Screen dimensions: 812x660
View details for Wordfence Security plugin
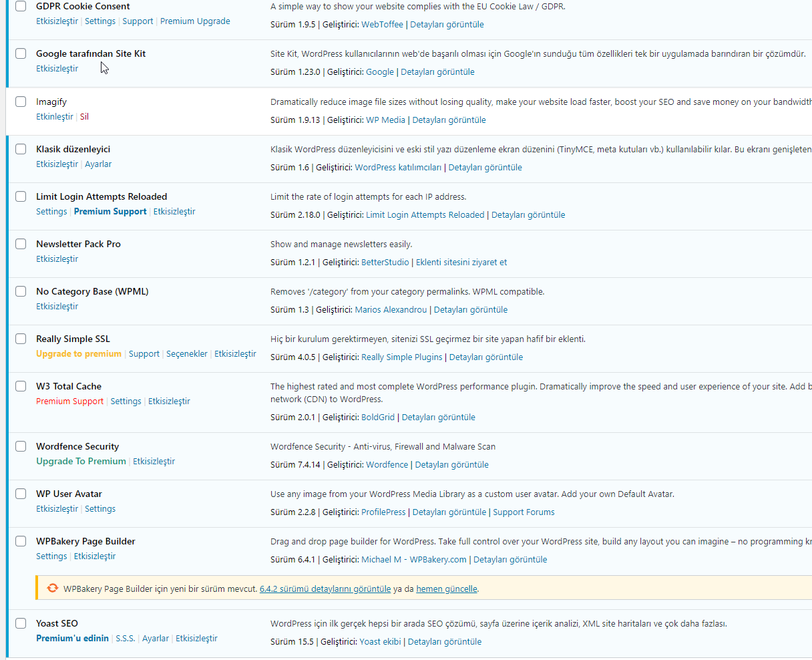(452, 464)
